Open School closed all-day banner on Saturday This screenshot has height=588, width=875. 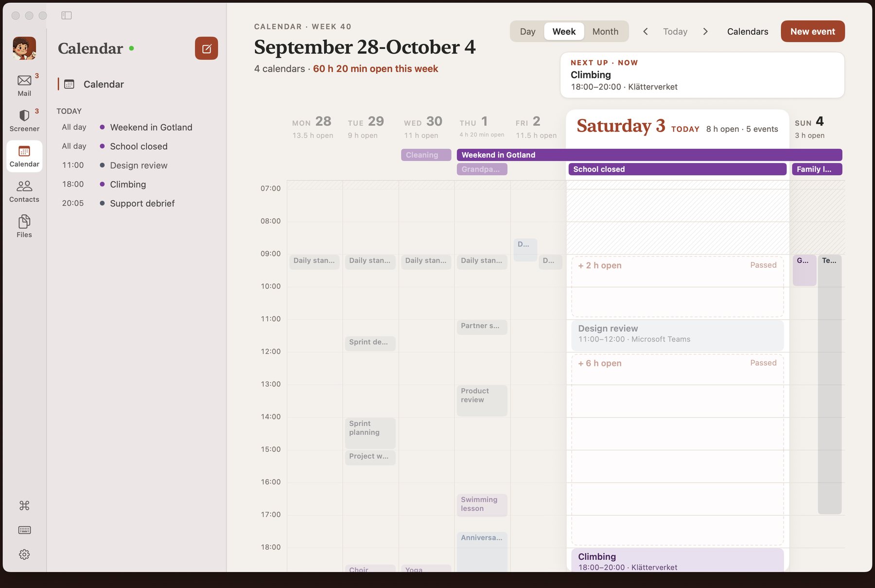coord(677,169)
